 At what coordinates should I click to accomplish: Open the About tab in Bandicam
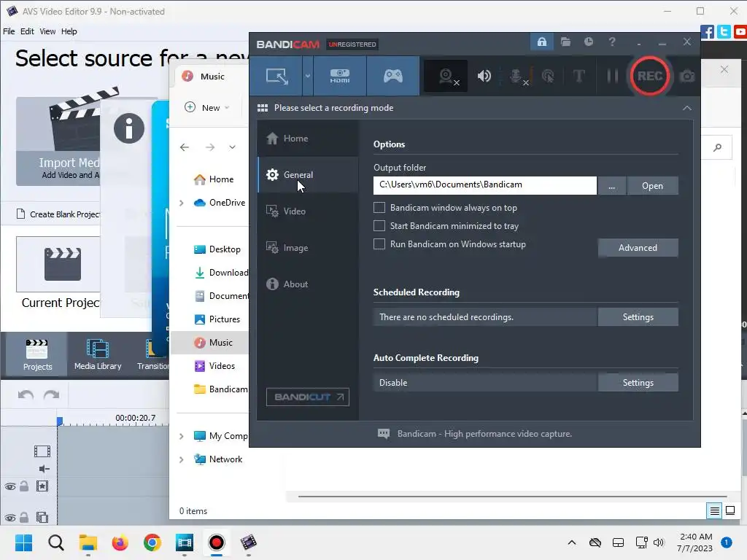(308, 284)
